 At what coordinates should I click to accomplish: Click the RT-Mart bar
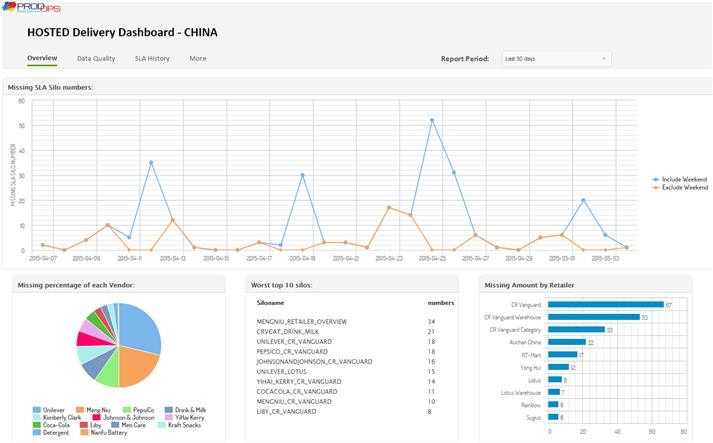(x=562, y=355)
